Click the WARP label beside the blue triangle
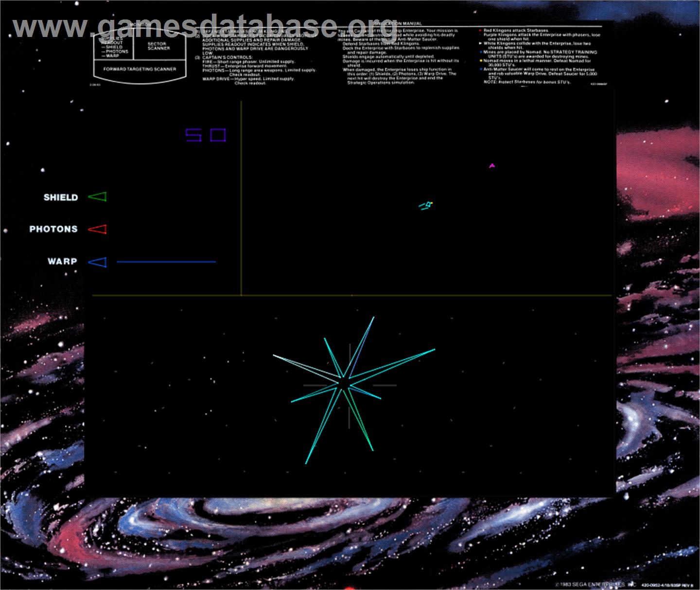 pyautogui.click(x=62, y=261)
